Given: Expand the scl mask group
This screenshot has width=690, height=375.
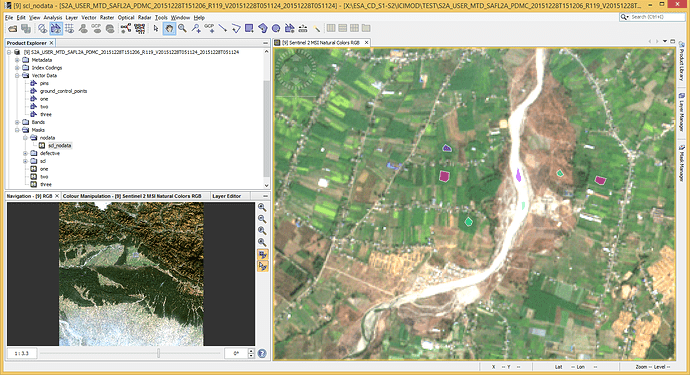Looking at the screenshot, I should click(x=26, y=161).
